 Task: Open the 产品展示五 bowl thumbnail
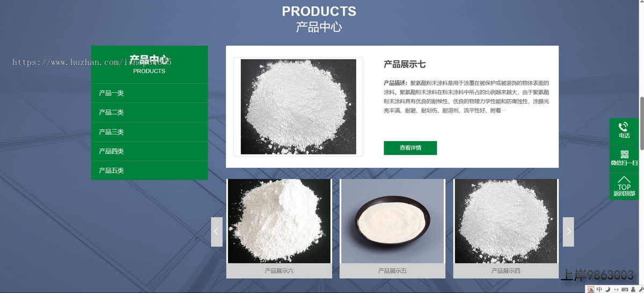[392, 221]
